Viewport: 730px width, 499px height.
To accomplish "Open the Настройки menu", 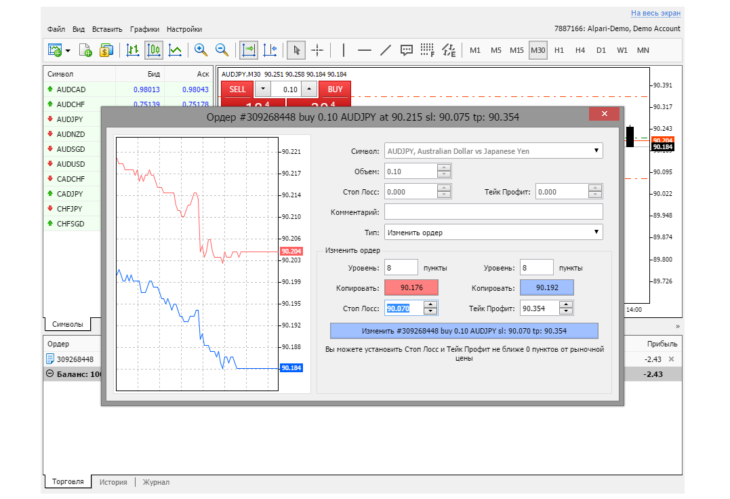I will (184, 29).
